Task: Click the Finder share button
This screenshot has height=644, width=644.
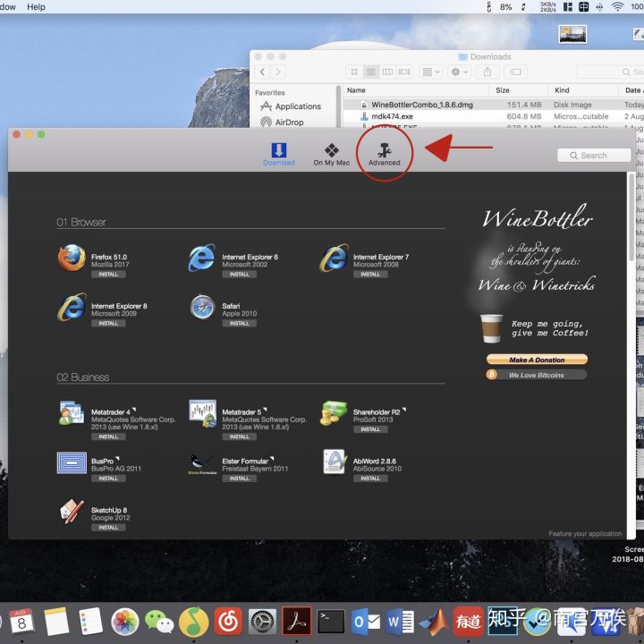Action: pyautogui.click(x=487, y=72)
